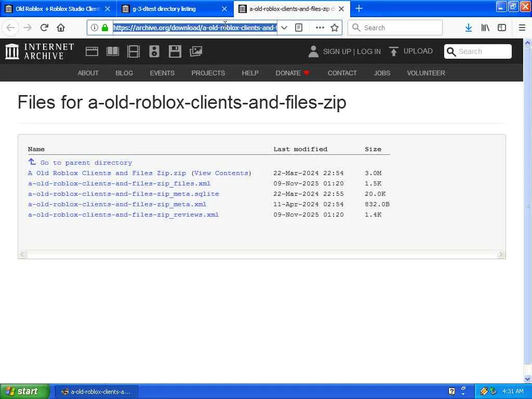Image resolution: width=532 pixels, height=399 pixels.
Task: Show site information icon in address bar
Action: [x=95, y=28]
